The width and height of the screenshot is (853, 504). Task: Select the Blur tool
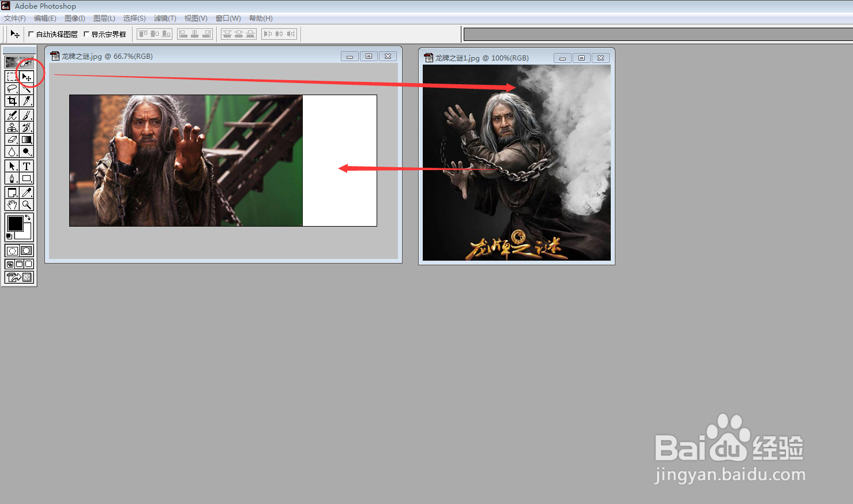click(12, 152)
